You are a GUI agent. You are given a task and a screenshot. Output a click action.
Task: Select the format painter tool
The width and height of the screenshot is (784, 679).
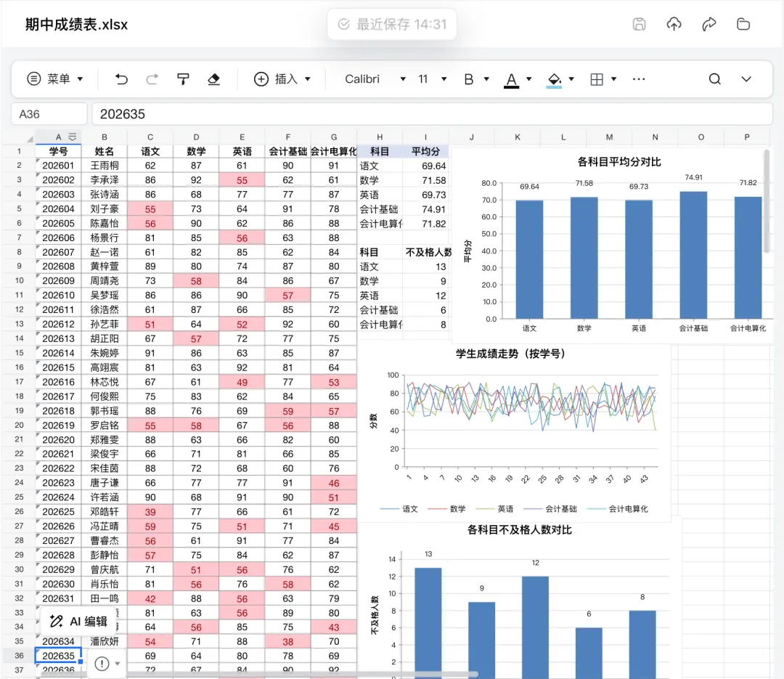click(183, 79)
